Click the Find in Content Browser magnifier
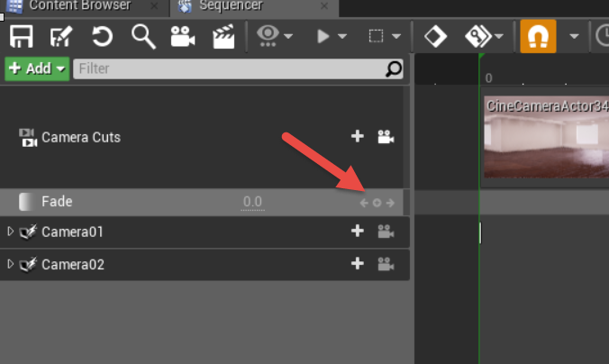Viewport: 609px width, 364px height. [x=144, y=37]
